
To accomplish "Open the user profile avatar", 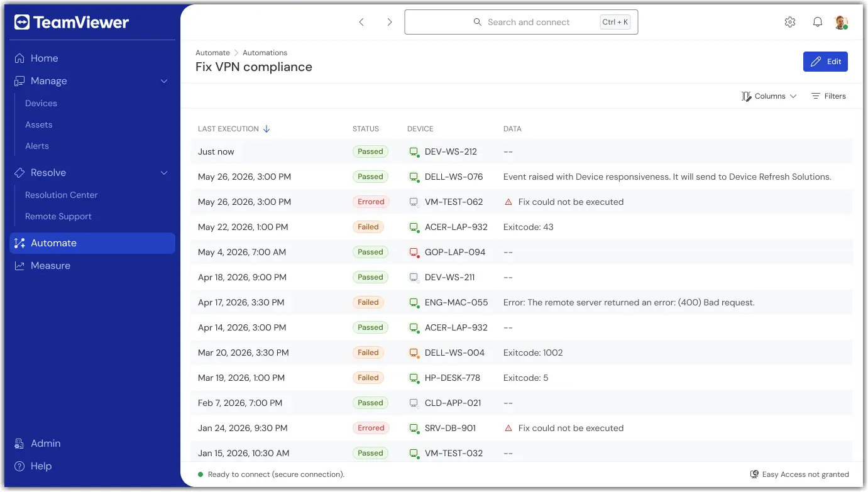I will [x=841, y=22].
